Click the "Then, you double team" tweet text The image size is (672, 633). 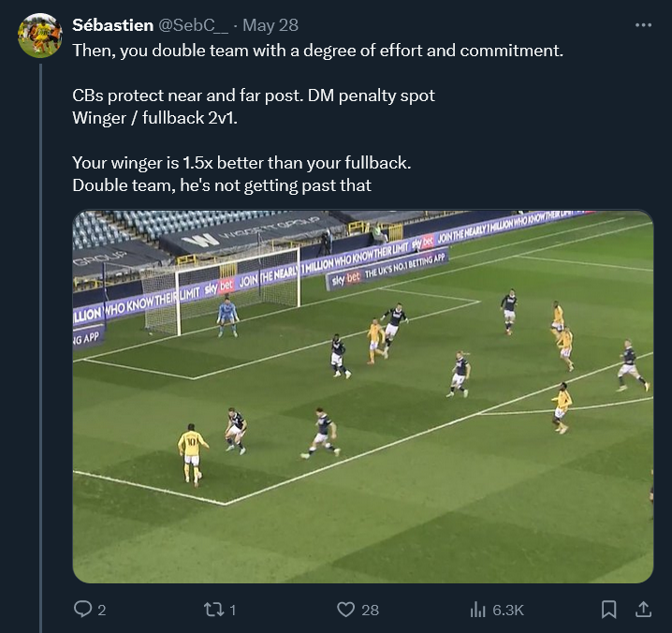coord(318,50)
